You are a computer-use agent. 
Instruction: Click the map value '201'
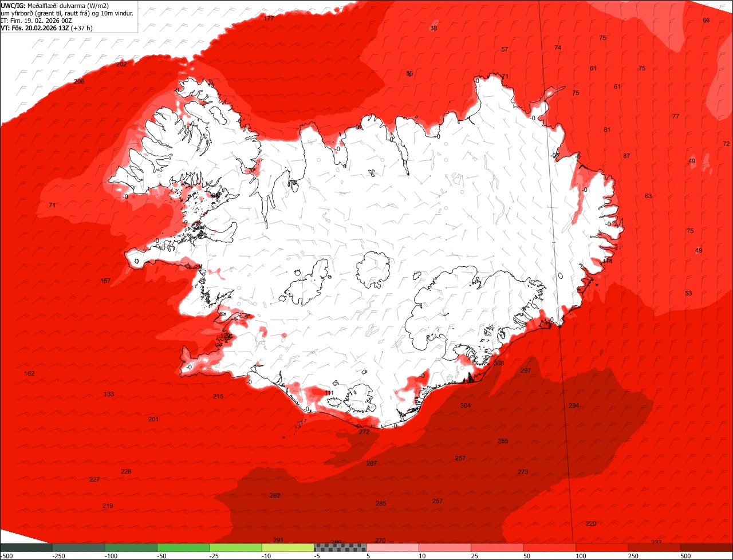pos(153,419)
